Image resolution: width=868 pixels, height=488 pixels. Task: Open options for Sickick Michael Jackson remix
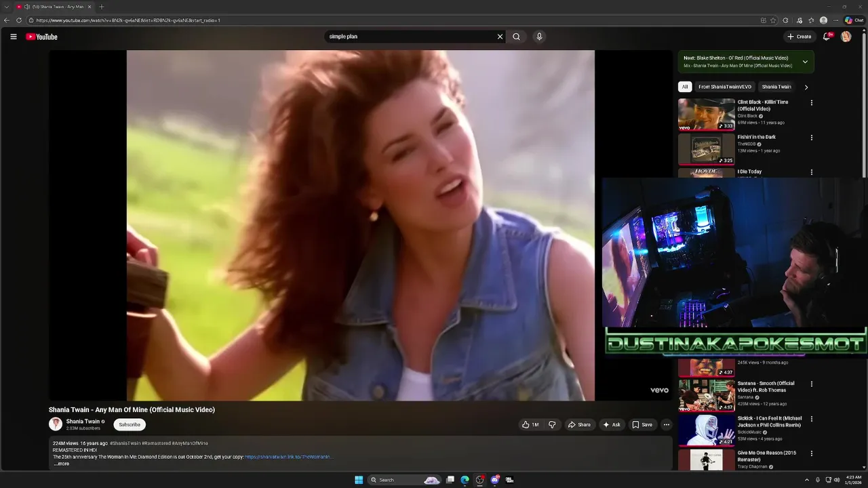click(x=811, y=419)
